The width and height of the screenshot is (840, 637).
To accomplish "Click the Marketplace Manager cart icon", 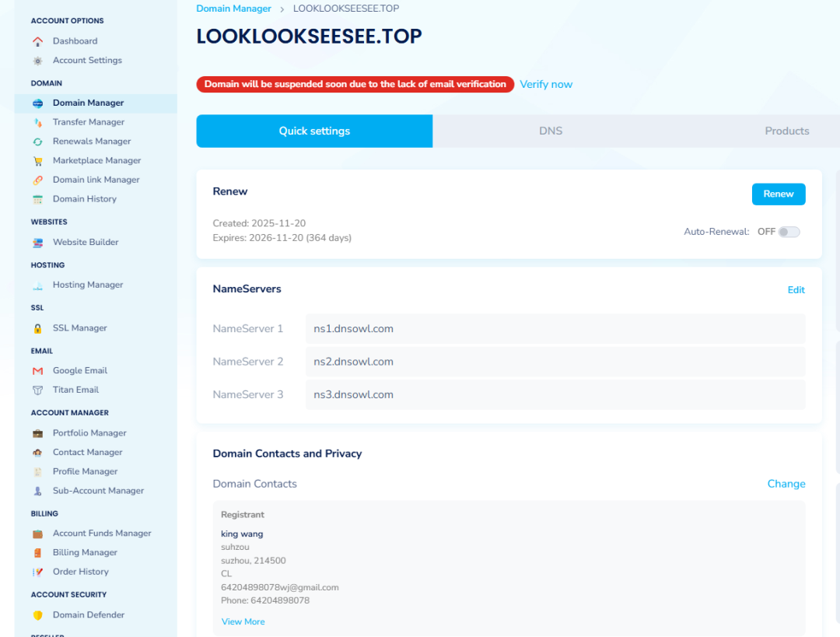I will click(x=37, y=161).
